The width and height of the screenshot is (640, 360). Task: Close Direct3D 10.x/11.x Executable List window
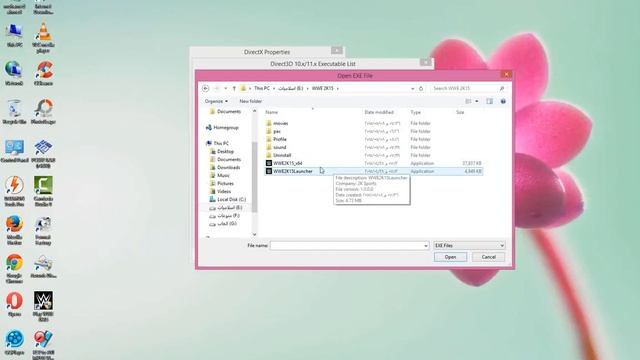(426, 62)
